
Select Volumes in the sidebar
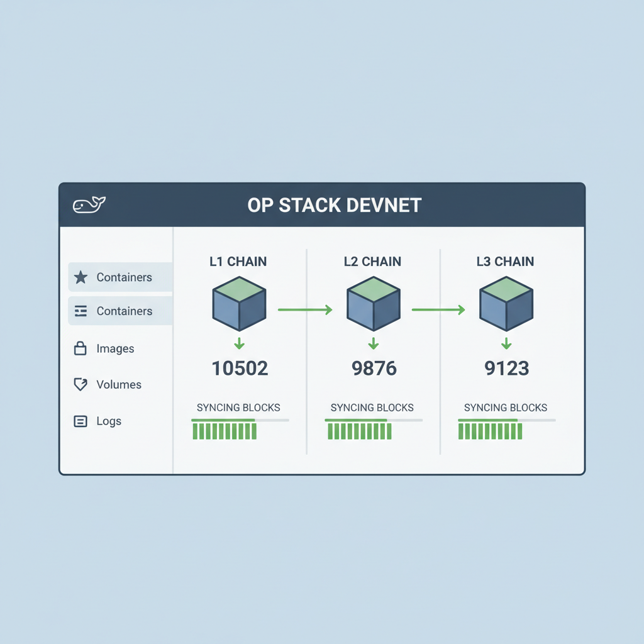tap(119, 384)
